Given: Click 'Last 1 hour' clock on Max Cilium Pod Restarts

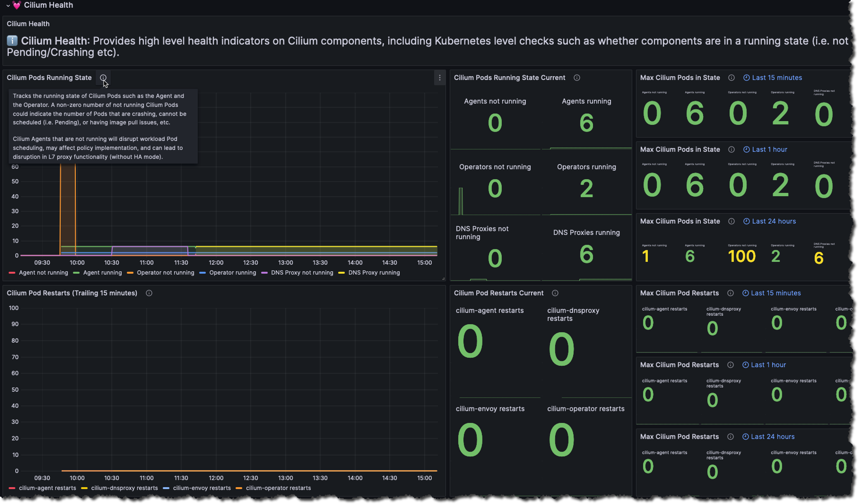Looking at the screenshot, I should click(x=764, y=365).
